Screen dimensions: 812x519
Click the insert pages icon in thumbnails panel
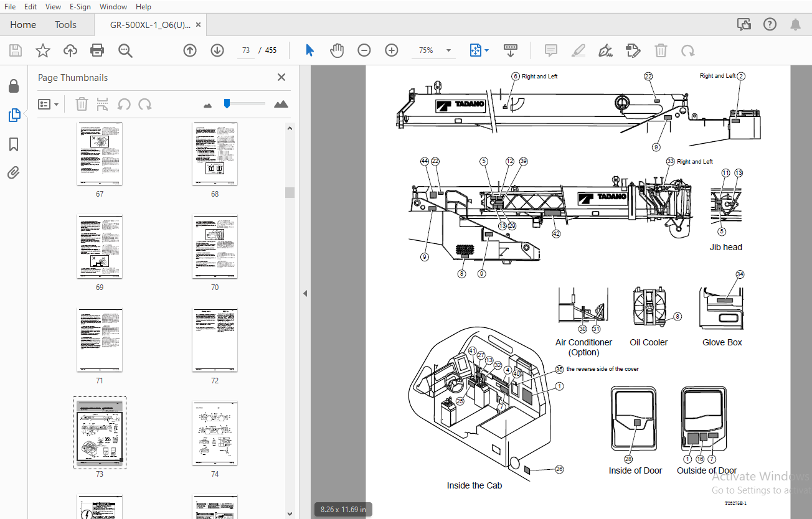click(103, 105)
